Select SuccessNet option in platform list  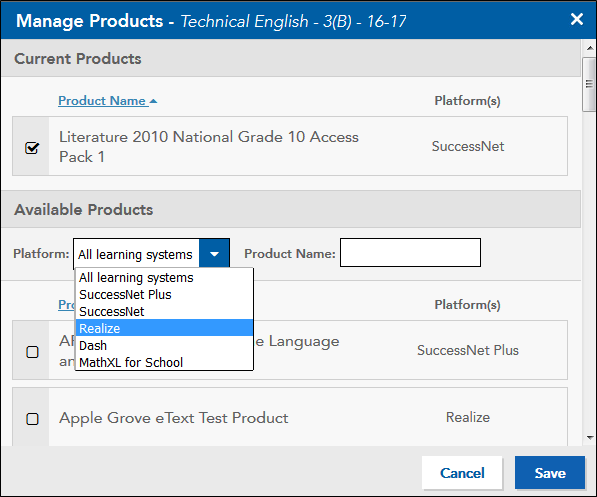(x=164, y=312)
